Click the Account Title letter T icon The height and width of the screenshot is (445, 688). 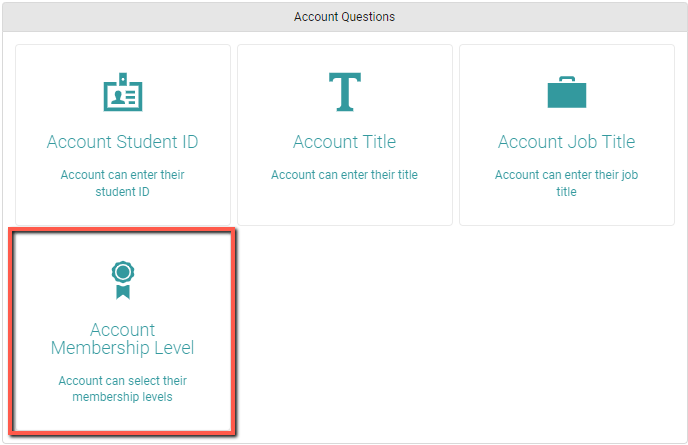pyautogui.click(x=345, y=92)
